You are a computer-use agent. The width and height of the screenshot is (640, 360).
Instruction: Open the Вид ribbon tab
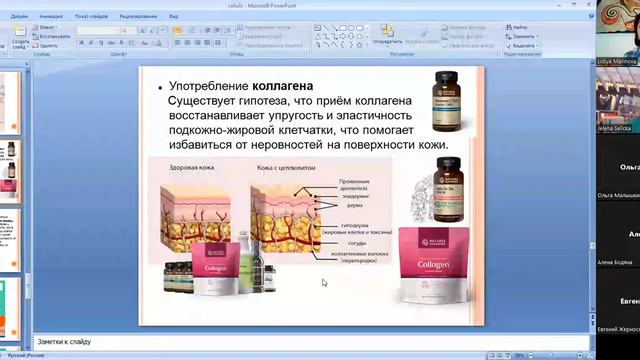[x=173, y=16]
